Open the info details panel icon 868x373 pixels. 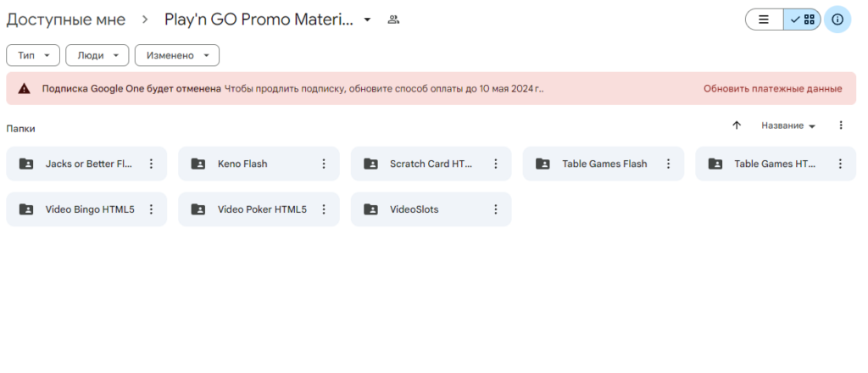coord(837,19)
